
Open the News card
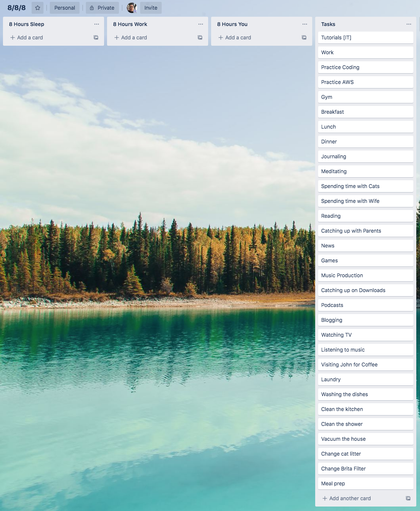pos(366,246)
